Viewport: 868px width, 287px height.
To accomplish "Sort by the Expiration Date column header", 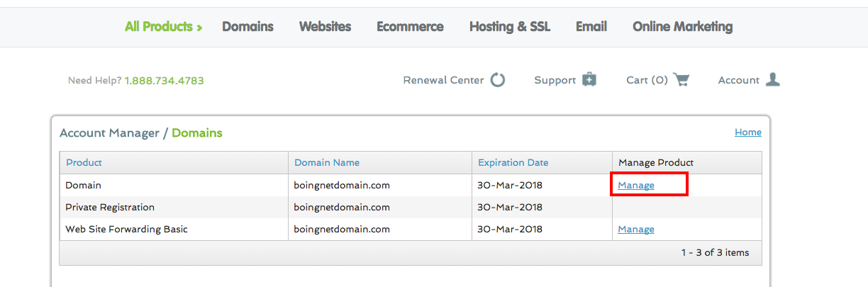I will (x=513, y=163).
